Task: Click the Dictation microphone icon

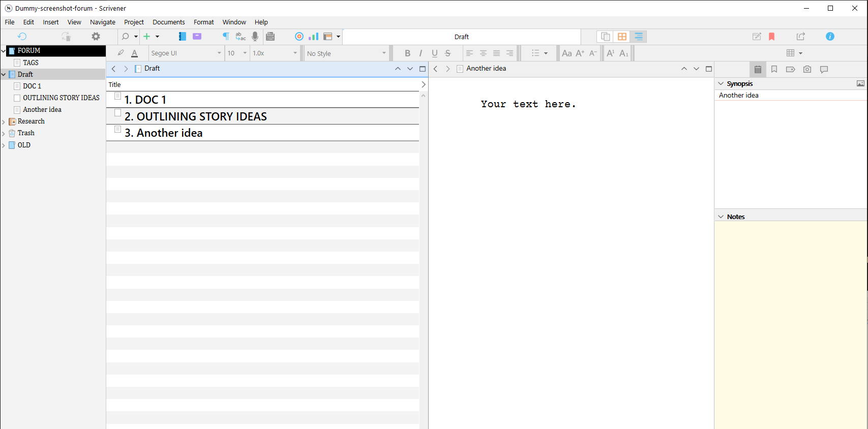Action: point(255,37)
